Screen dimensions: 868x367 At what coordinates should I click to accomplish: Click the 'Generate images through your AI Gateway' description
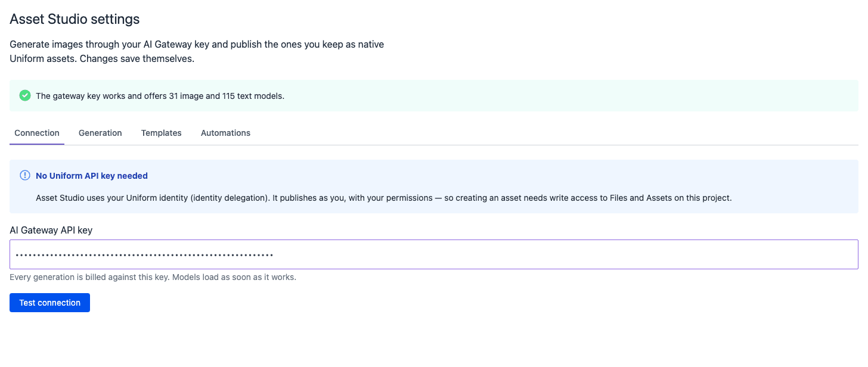(x=197, y=52)
